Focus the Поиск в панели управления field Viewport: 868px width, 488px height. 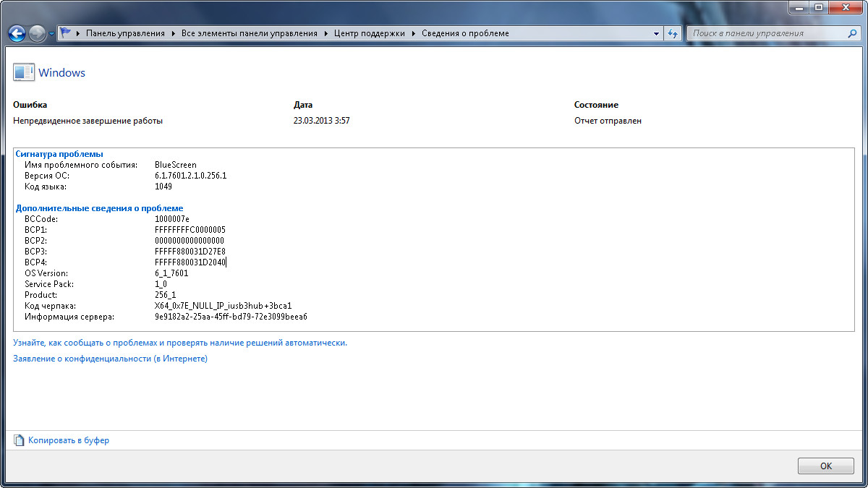pyautogui.click(x=767, y=33)
